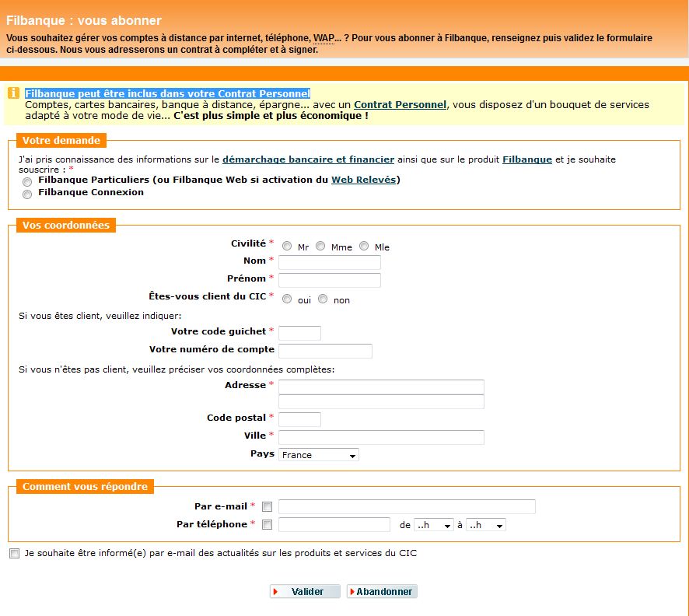The height and width of the screenshot is (616, 689).
Task: Choose Mme civility radio button
Action: [320, 246]
